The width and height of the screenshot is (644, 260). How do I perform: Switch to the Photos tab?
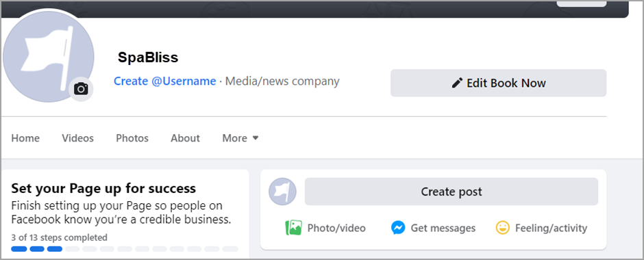(132, 138)
